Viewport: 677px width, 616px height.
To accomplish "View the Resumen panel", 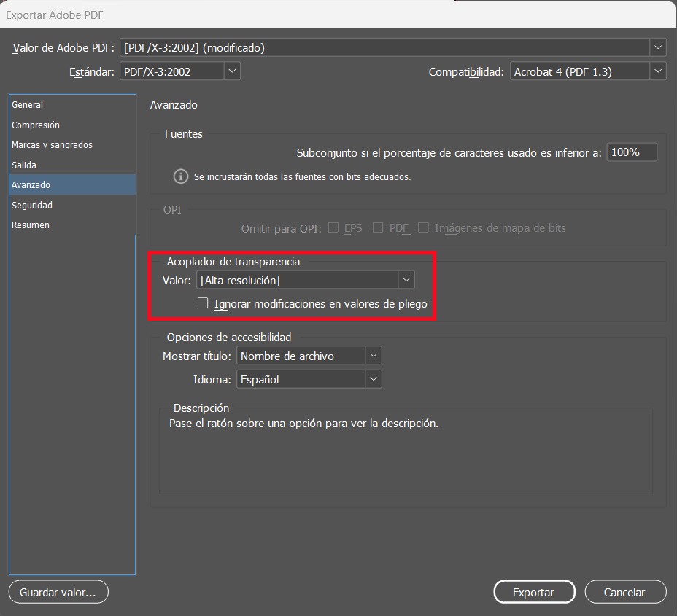I will tap(31, 225).
